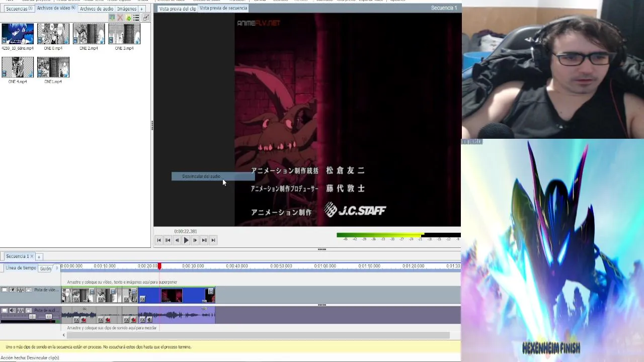
Task: Choose Desvincular del audio from context menu
Action: pyautogui.click(x=213, y=176)
